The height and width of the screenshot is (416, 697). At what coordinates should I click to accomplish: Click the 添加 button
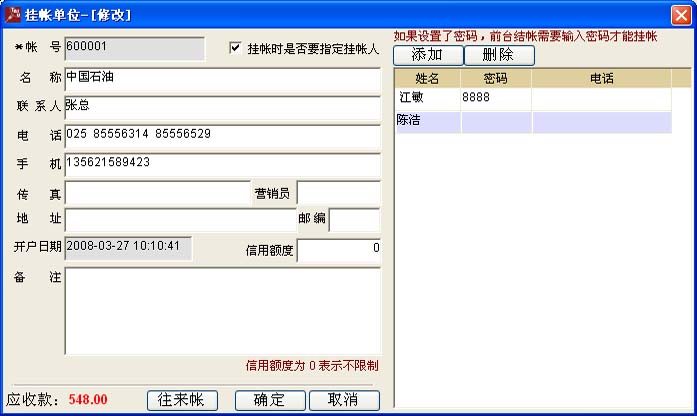[x=427, y=55]
